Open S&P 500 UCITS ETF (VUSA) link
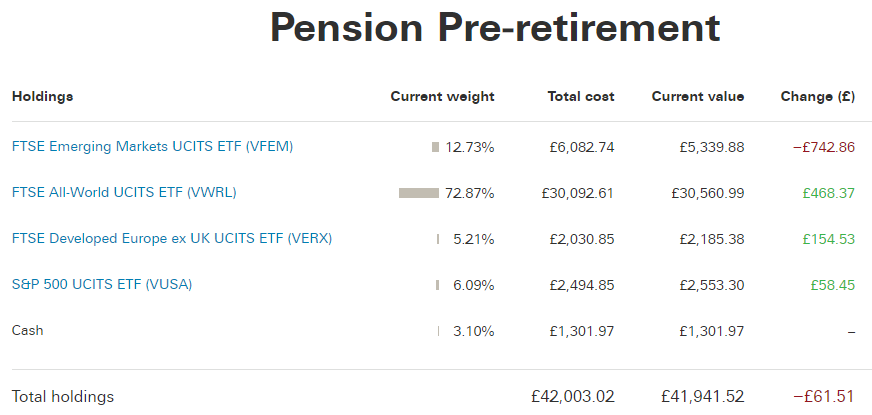 pos(102,285)
